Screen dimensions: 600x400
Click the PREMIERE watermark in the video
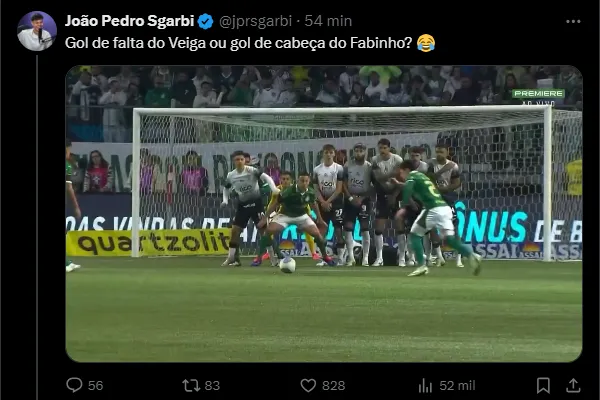pyautogui.click(x=538, y=93)
